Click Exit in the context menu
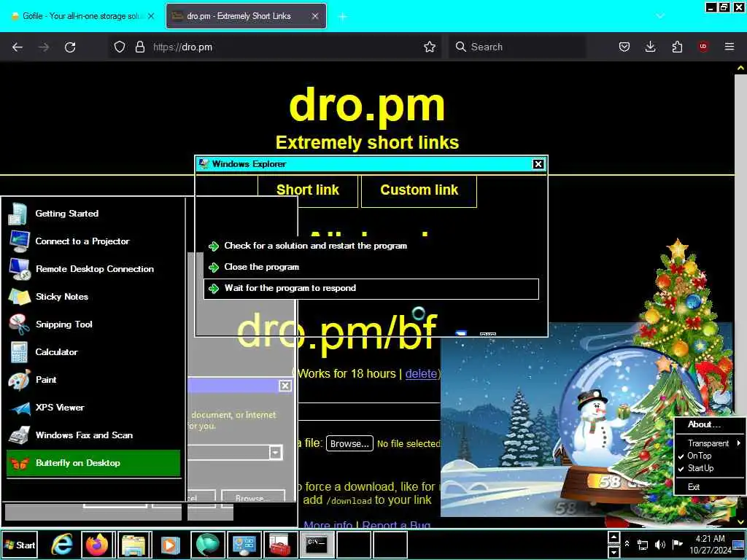This screenshot has height=560, width=747. [710, 486]
